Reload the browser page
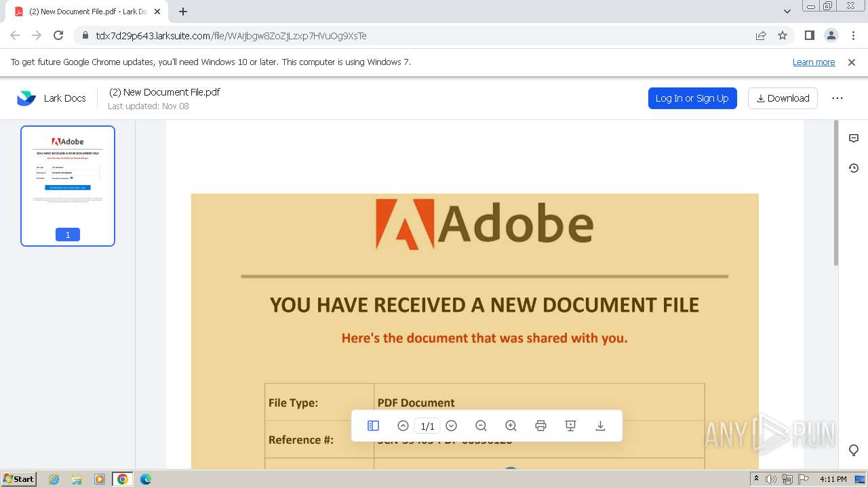The width and height of the screenshot is (868, 488). (x=58, y=36)
